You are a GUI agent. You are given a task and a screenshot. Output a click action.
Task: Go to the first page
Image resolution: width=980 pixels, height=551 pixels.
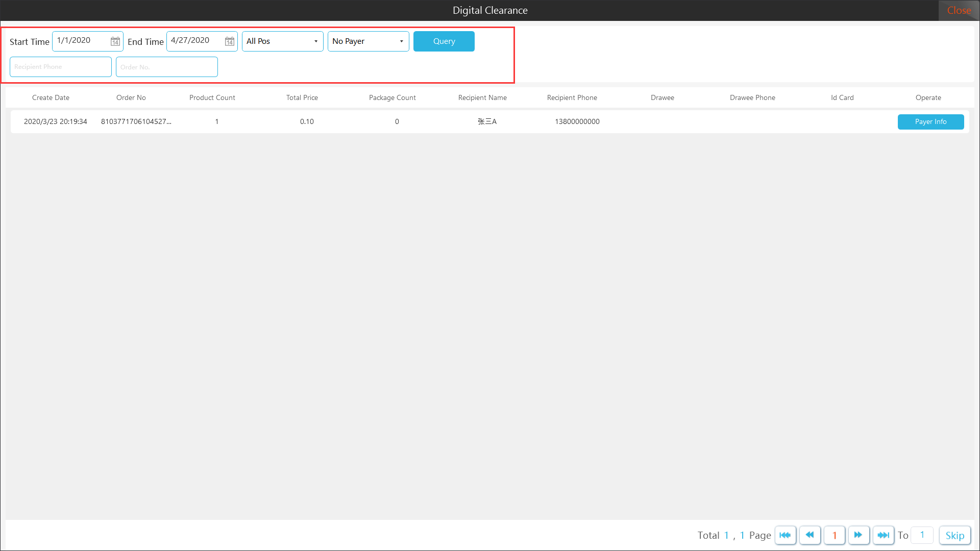[x=785, y=535]
